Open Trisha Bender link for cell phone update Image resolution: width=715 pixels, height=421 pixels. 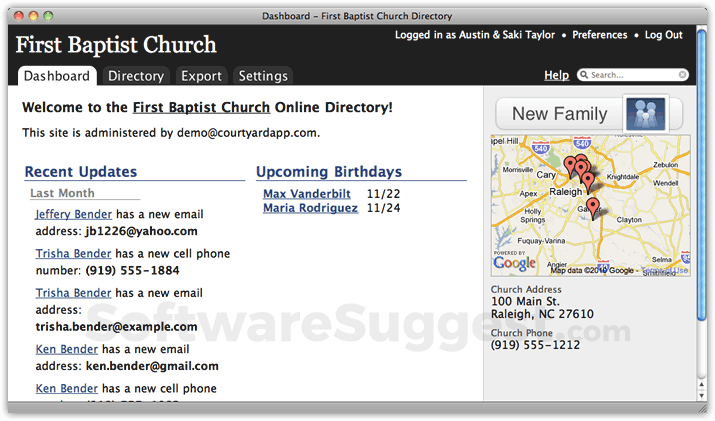click(73, 254)
